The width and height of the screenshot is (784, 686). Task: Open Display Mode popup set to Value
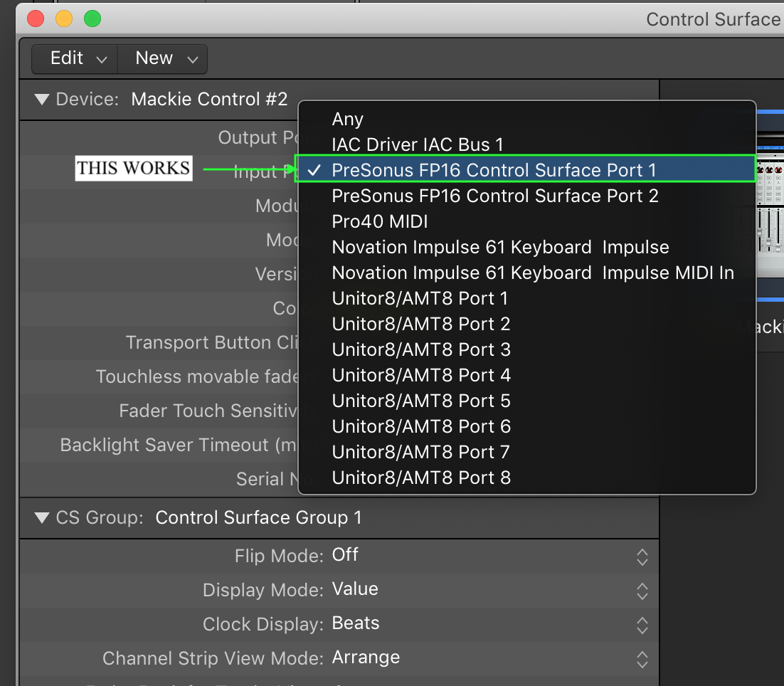[x=490, y=590]
